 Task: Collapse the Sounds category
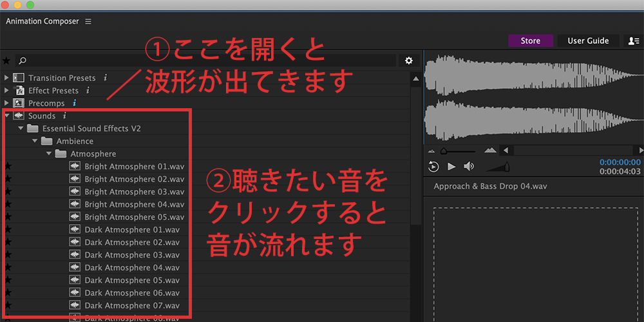6,116
